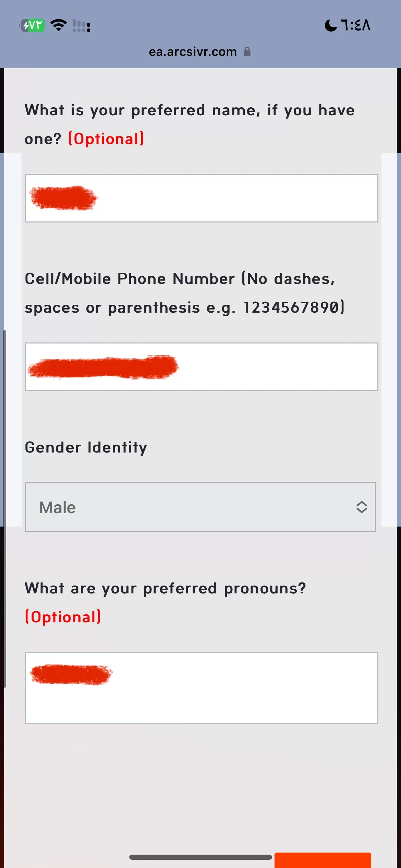
Task: Tap the clock in the status bar
Action: point(356,25)
